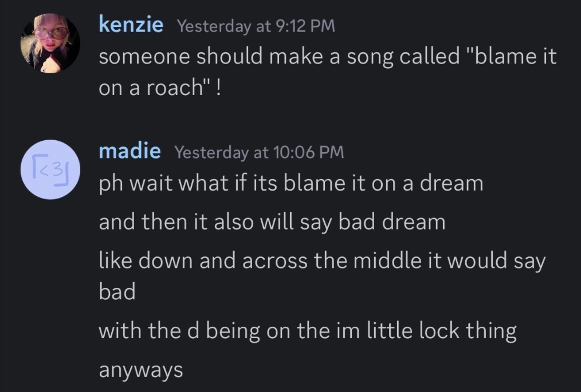
Task: Open kenzie's profile picture avatar
Action: (x=50, y=43)
